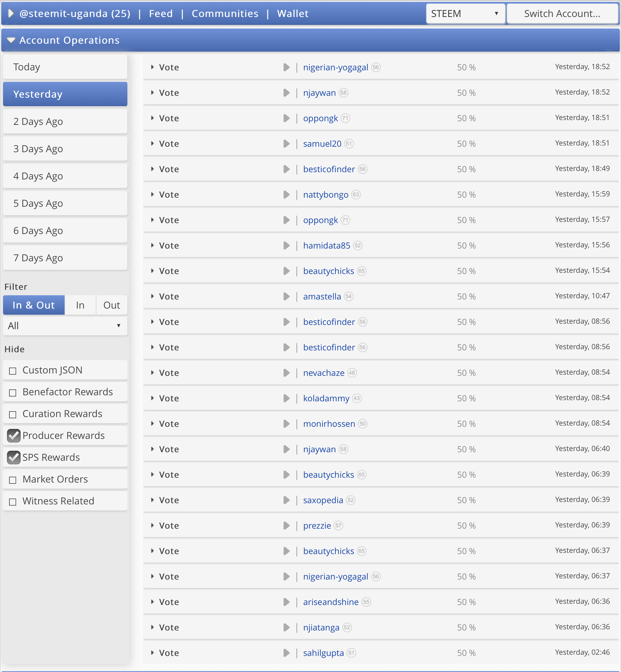Viewport: 621px width, 672px height.
Task: Click play icon in nattybongo vote row
Action: coord(286,195)
